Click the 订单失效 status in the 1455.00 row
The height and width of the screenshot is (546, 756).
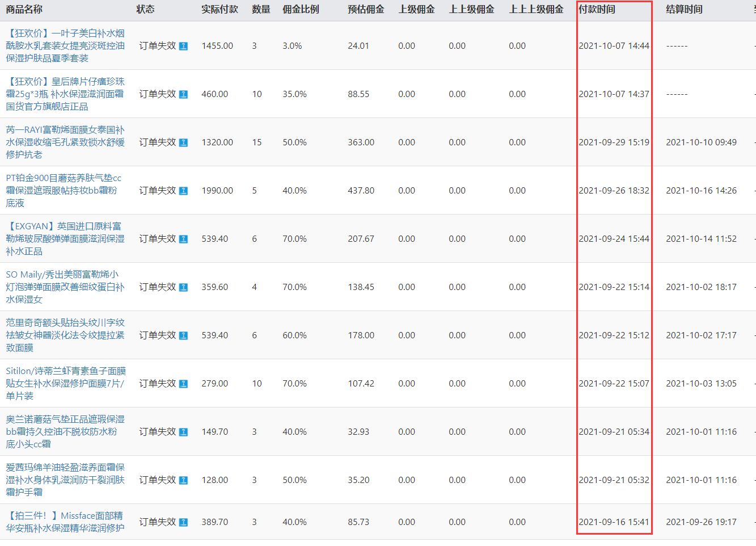click(158, 46)
